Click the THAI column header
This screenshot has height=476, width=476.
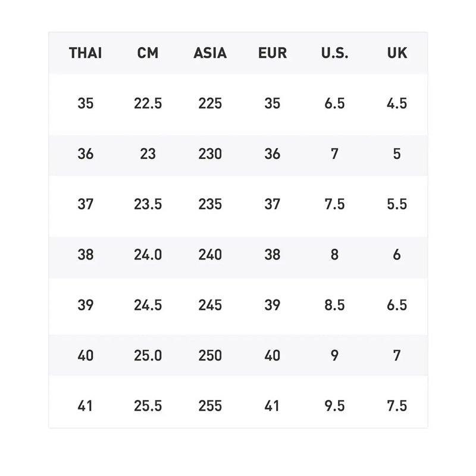click(x=85, y=53)
